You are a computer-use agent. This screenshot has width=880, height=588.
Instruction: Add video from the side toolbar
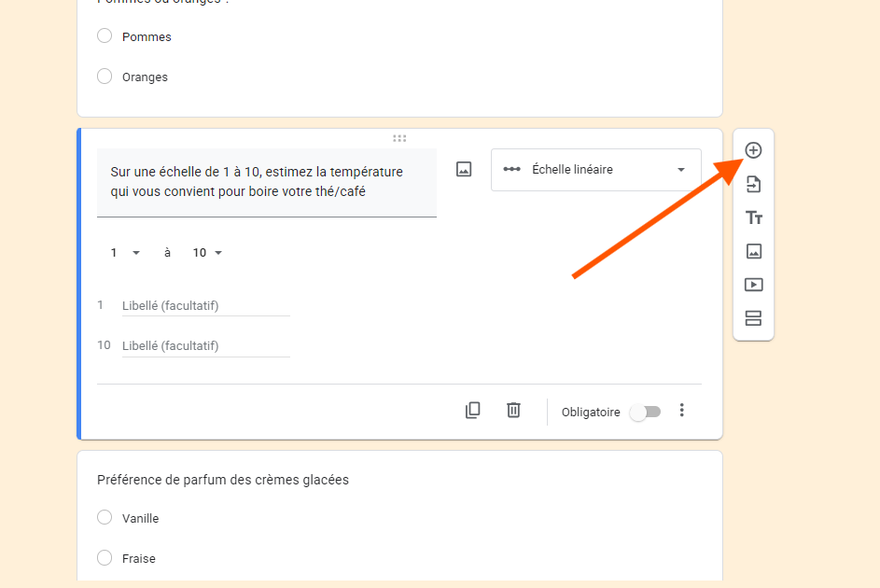point(753,285)
